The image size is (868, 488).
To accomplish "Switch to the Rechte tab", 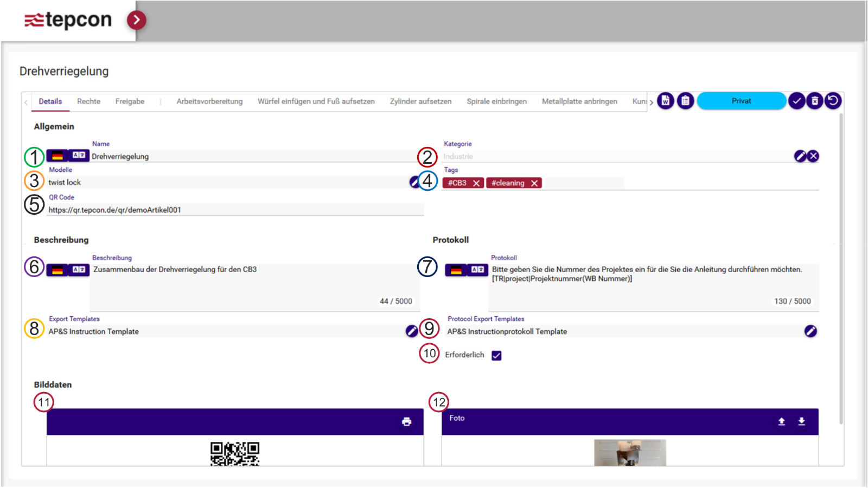I will (88, 101).
